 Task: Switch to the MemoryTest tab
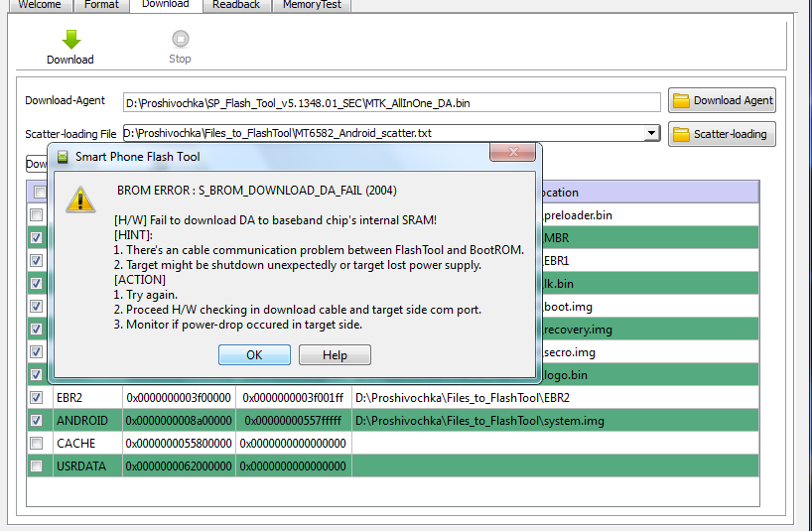(312, 5)
